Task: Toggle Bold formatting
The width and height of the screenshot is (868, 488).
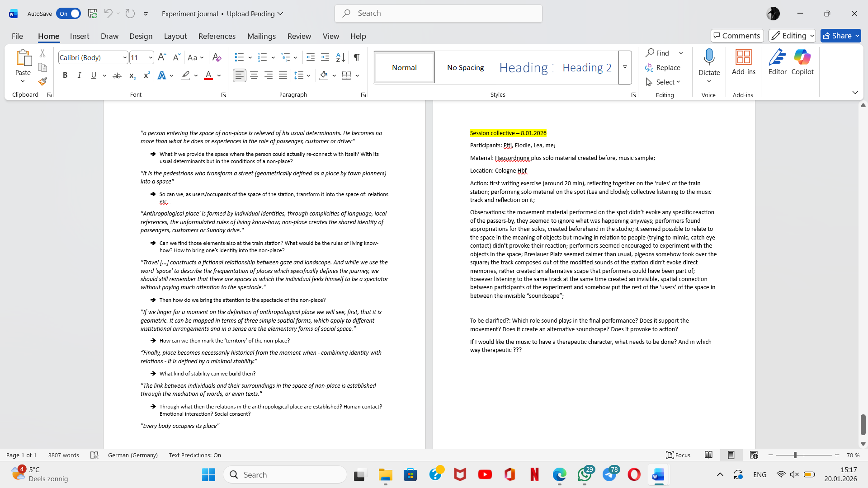Action: 65,75
